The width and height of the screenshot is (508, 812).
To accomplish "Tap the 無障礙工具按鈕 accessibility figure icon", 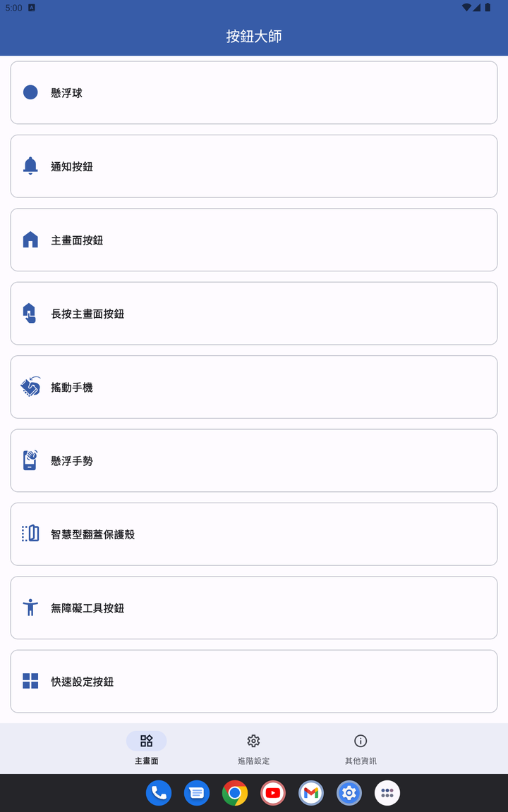I will (x=30, y=608).
